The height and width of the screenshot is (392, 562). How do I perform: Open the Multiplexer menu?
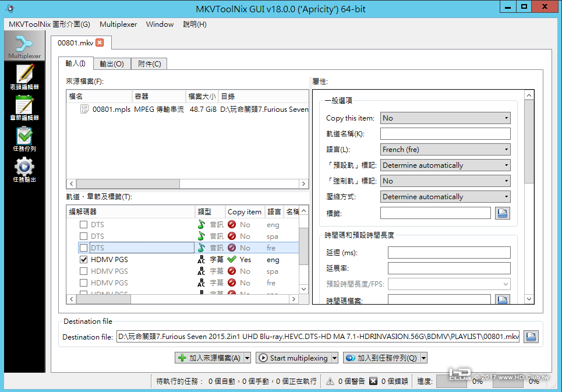click(118, 24)
